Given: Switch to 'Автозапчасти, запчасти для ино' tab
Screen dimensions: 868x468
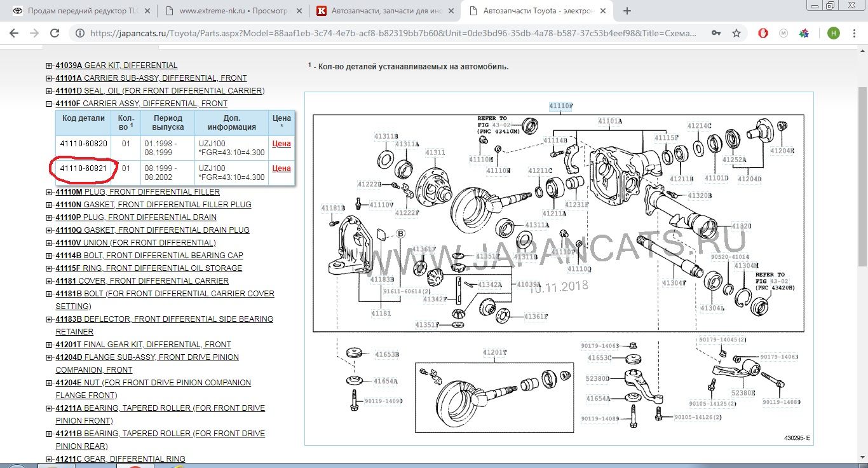Looking at the screenshot, I should click(x=384, y=11).
